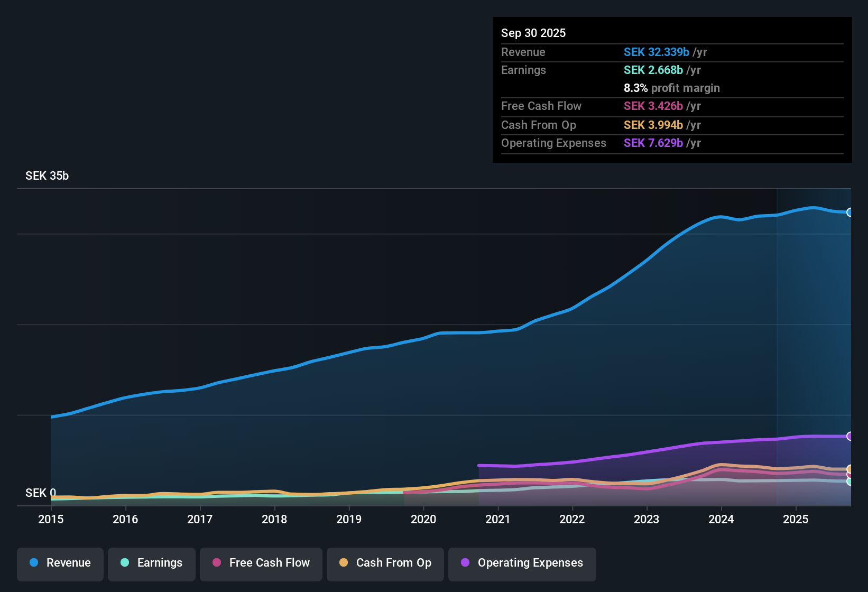Click the Revenue row label in tooltip
868x592 pixels.
(523, 52)
